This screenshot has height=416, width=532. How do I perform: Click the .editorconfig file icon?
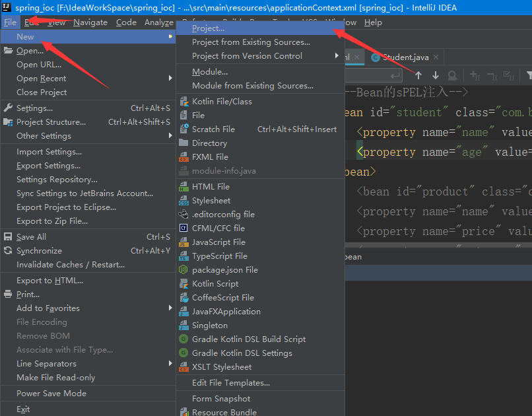pos(183,215)
